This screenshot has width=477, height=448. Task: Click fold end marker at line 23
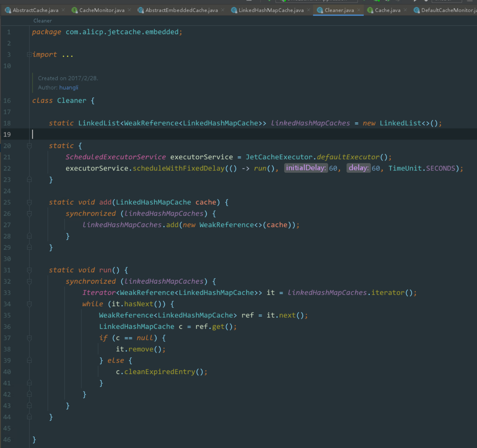tap(29, 180)
